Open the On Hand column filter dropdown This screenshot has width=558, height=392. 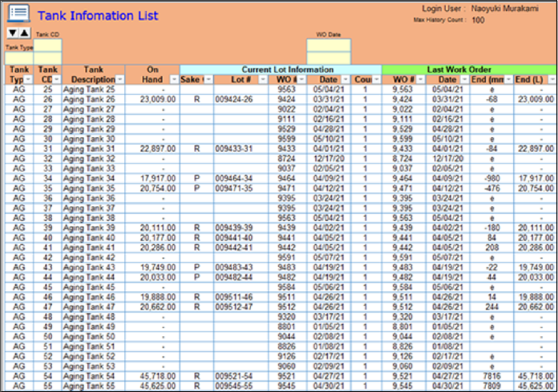click(173, 79)
